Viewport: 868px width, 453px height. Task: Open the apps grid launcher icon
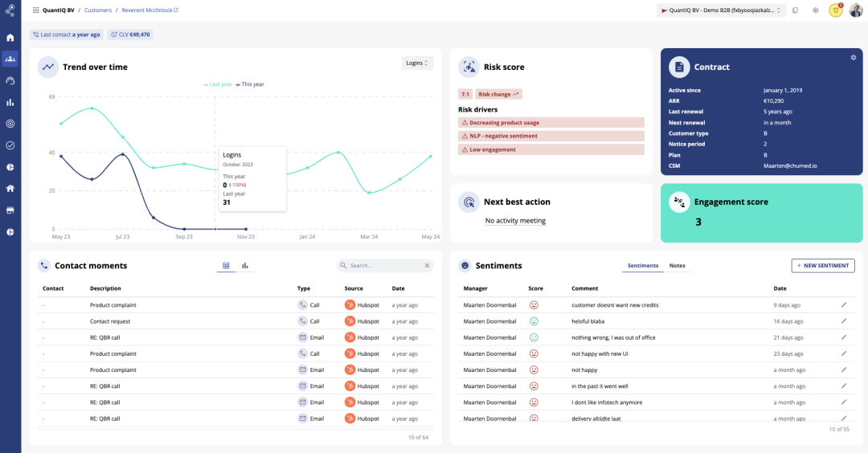click(x=36, y=10)
